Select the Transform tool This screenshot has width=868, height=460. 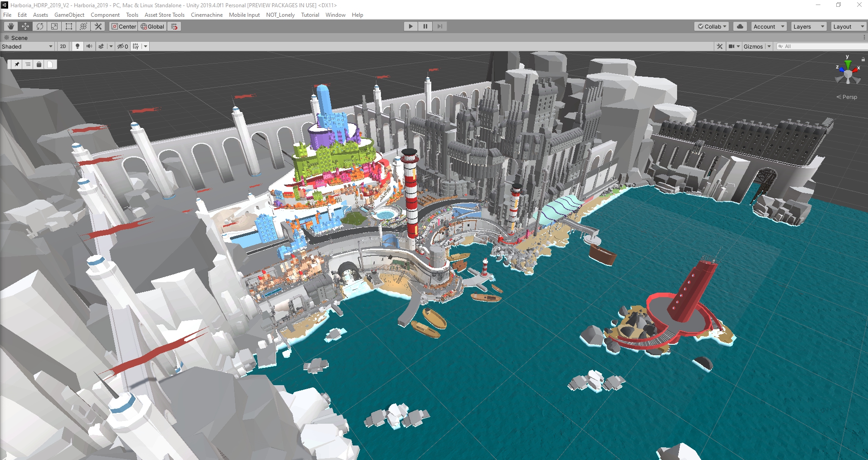pos(83,26)
